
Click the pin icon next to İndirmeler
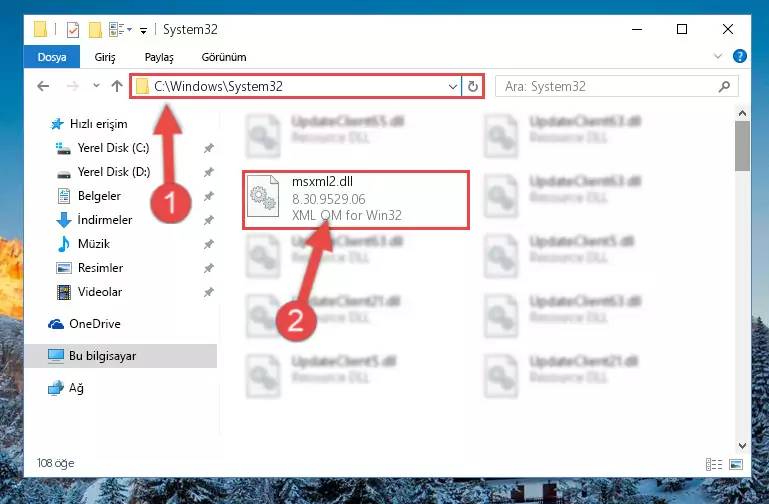(209, 220)
